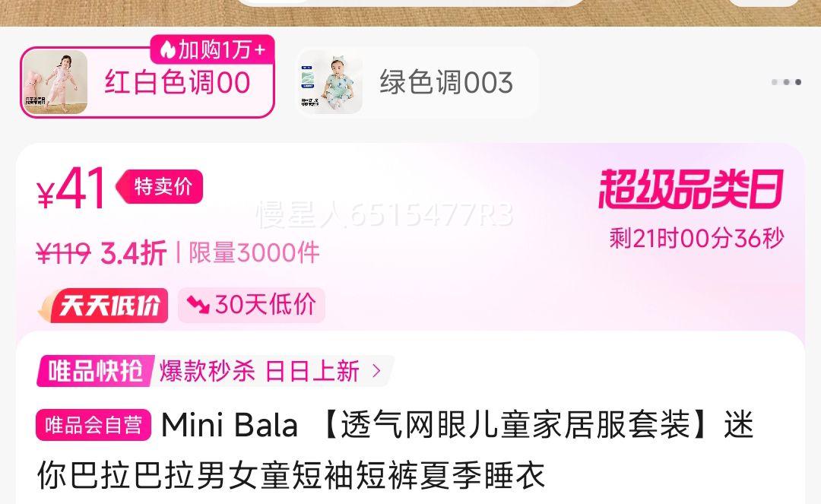This screenshot has width=821, height=504.
Task: Expand the chevron after 日日上新
Action: coord(376,371)
